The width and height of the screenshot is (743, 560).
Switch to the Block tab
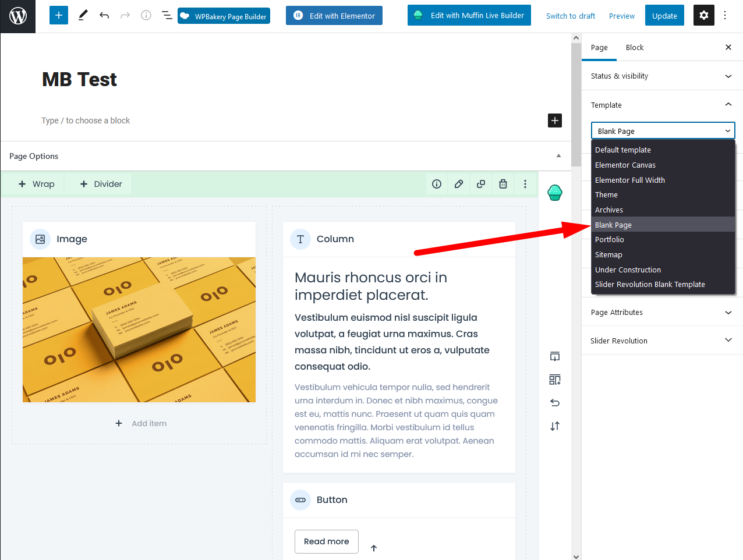pyautogui.click(x=635, y=47)
